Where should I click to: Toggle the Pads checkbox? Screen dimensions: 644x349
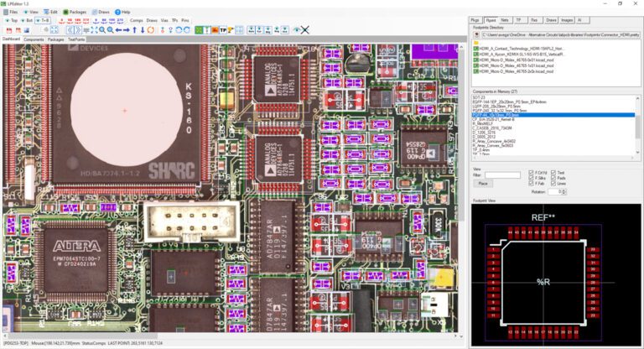coord(553,178)
